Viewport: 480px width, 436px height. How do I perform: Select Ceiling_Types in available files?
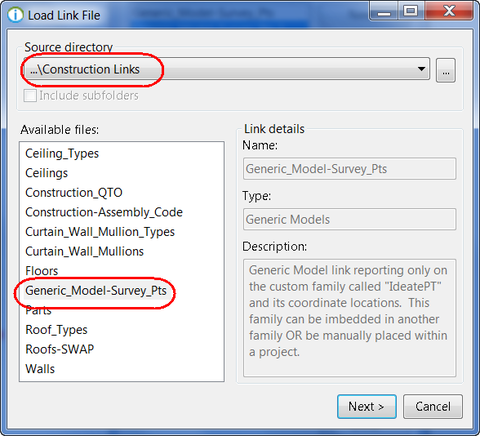click(x=62, y=154)
